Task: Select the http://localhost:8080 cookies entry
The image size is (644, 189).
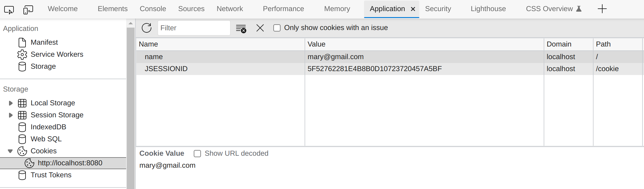Action: [x=70, y=163]
